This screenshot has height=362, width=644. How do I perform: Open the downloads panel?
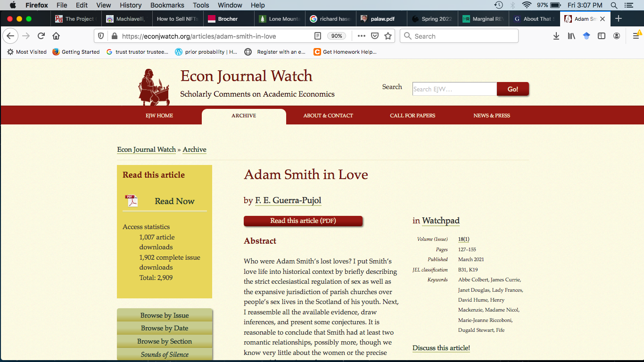[556, 36]
